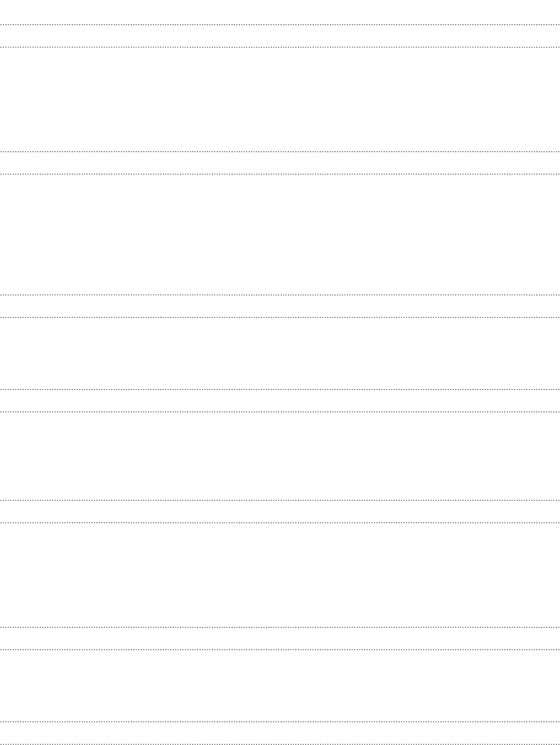The image size is (560, 745).
Task: Click the fifth dotted line from top
Action: (x=280, y=295)
